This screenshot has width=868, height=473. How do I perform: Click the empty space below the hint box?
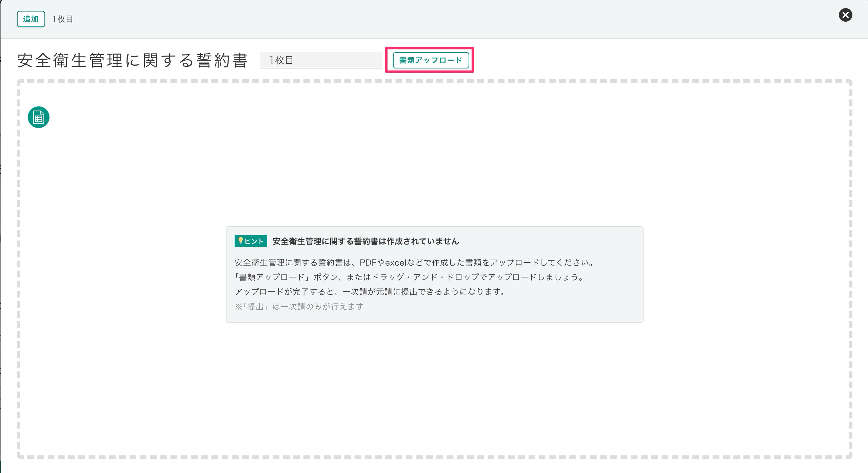[x=434, y=390]
